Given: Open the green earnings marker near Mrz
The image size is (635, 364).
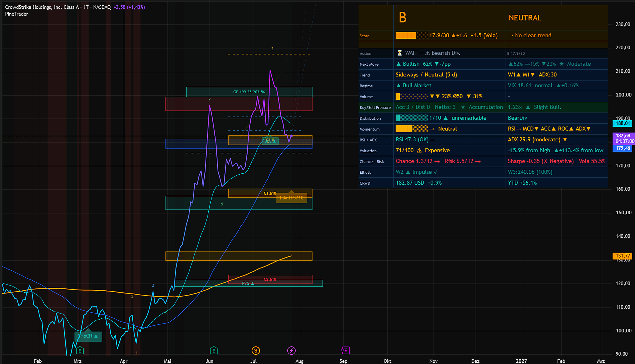Looking at the screenshot, I should [x=80, y=351].
